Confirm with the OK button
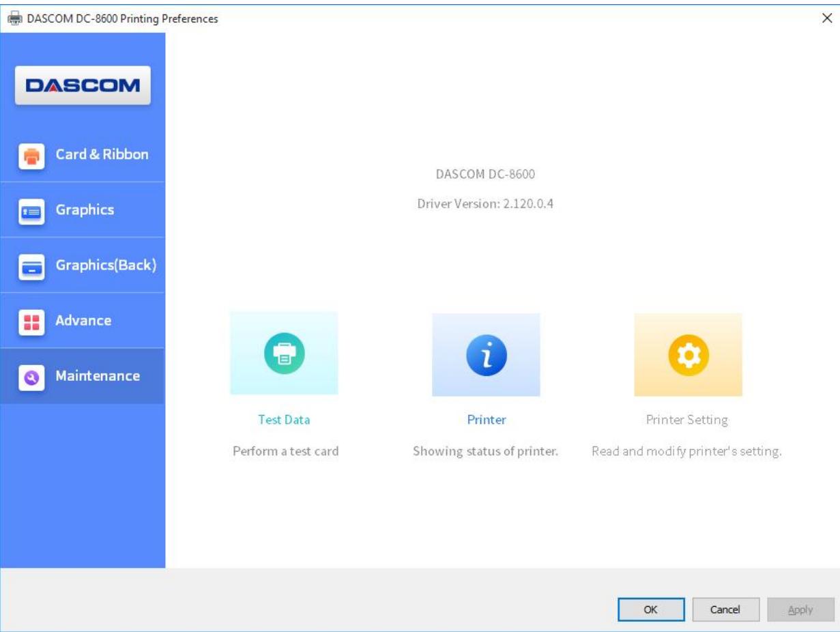The width and height of the screenshot is (840, 632). click(x=651, y=609)
